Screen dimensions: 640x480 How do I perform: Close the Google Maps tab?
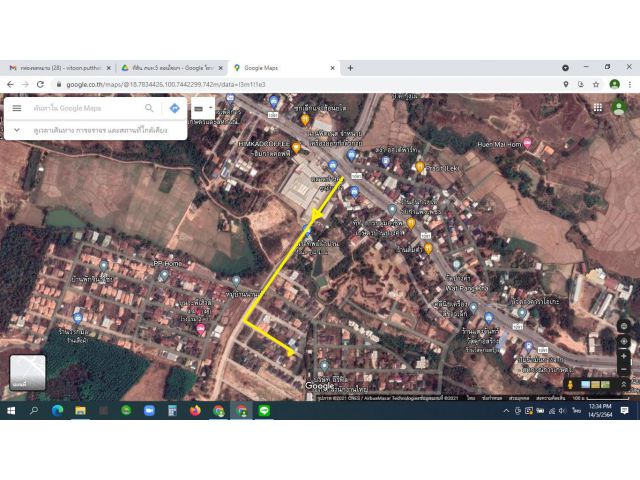click(x=333, y=68)
